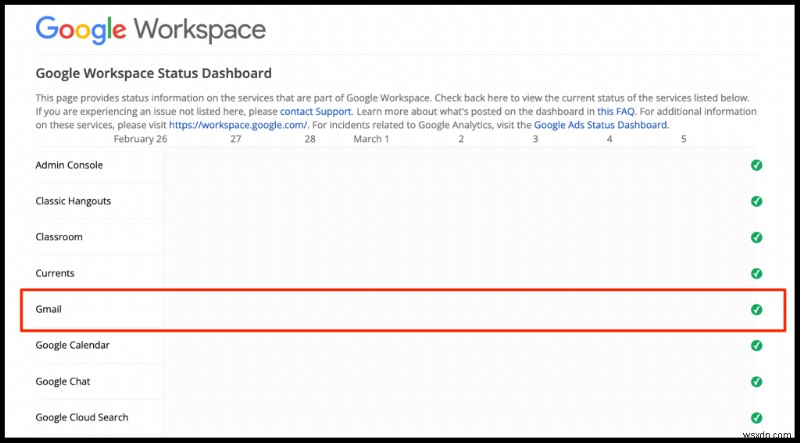Click the Google Calendar green status checkmark
This screenshot has height=443, width=800.
point(756,345)
